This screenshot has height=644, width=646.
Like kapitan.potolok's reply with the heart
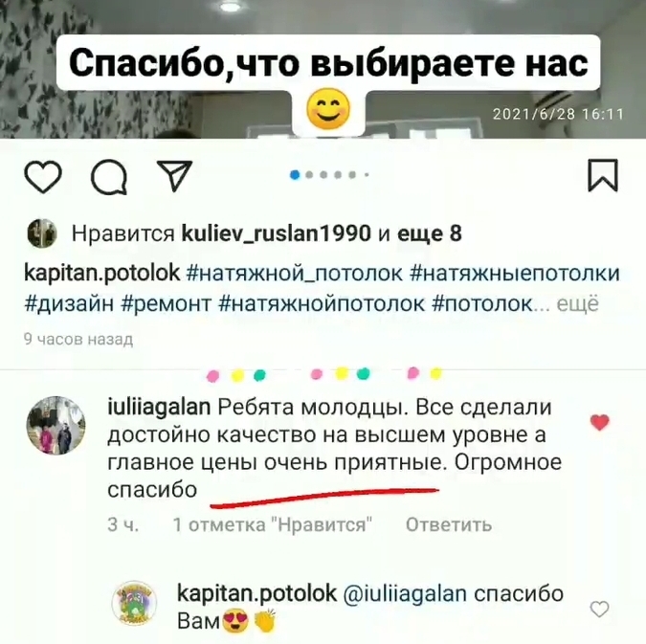[599, 609]
